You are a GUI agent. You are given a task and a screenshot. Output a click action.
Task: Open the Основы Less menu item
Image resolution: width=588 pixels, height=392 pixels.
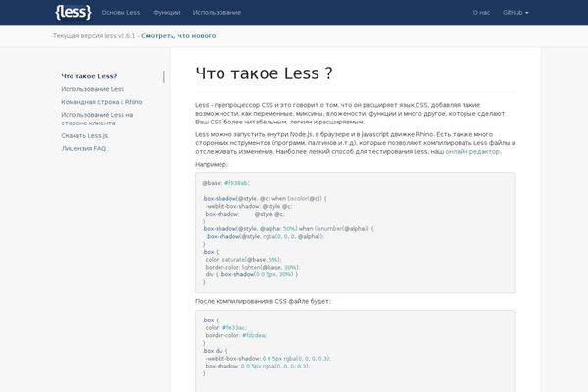[121, 13]
